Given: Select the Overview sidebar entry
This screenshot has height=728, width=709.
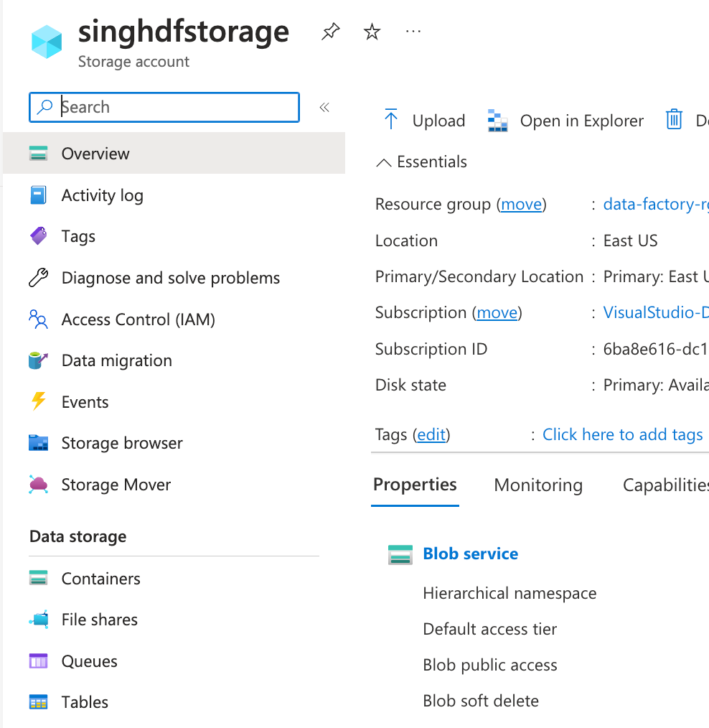Looking at the screenshot, I should (95, 153).
